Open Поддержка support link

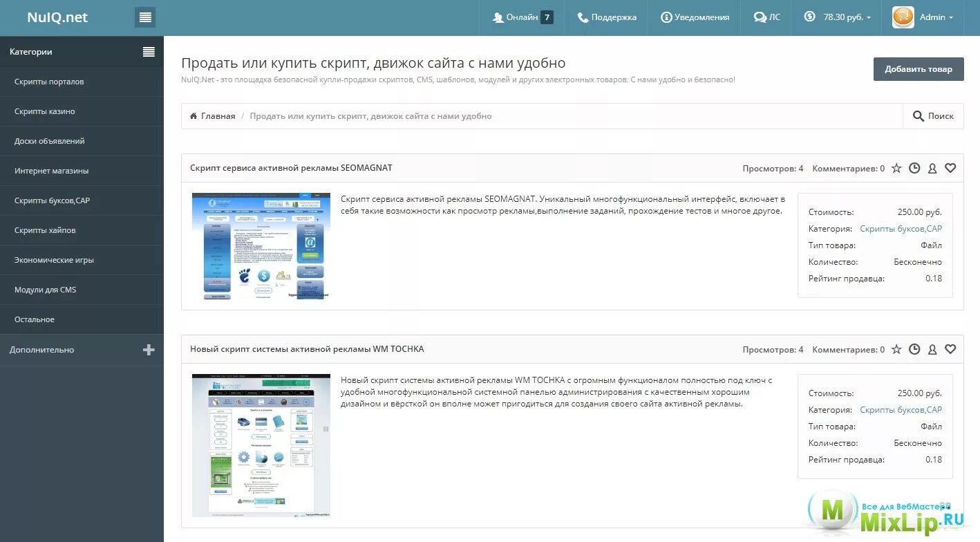(x=607, y=17)
